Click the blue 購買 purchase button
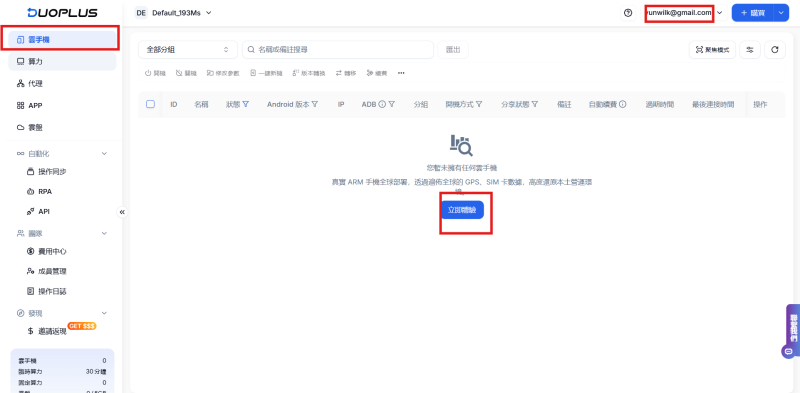This screenshot has height=393, width=800. [x=753, y=13]
